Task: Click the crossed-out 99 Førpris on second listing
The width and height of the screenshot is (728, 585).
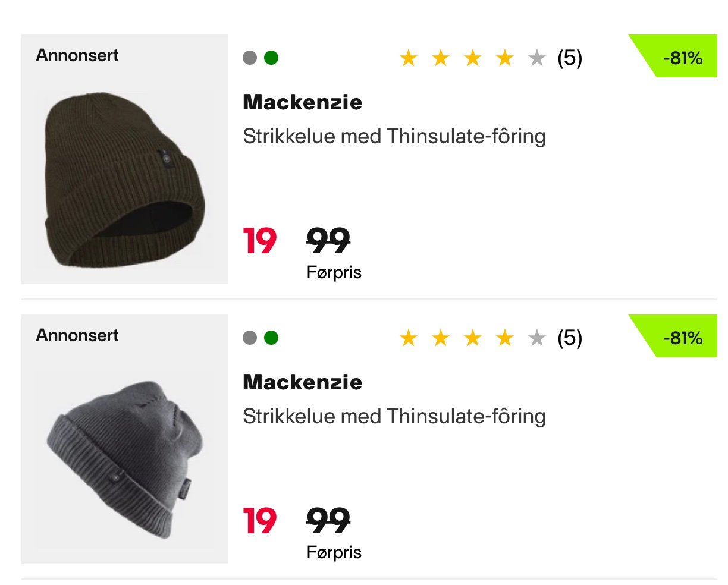Action: (329, 521)
